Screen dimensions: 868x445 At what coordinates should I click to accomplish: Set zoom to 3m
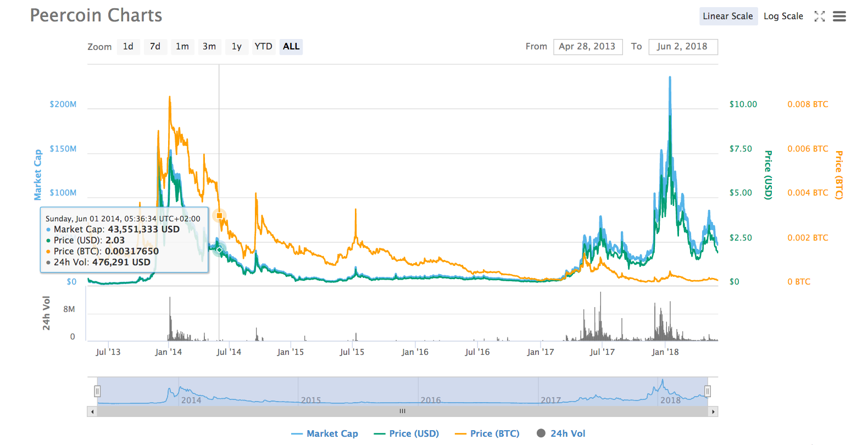209,47
